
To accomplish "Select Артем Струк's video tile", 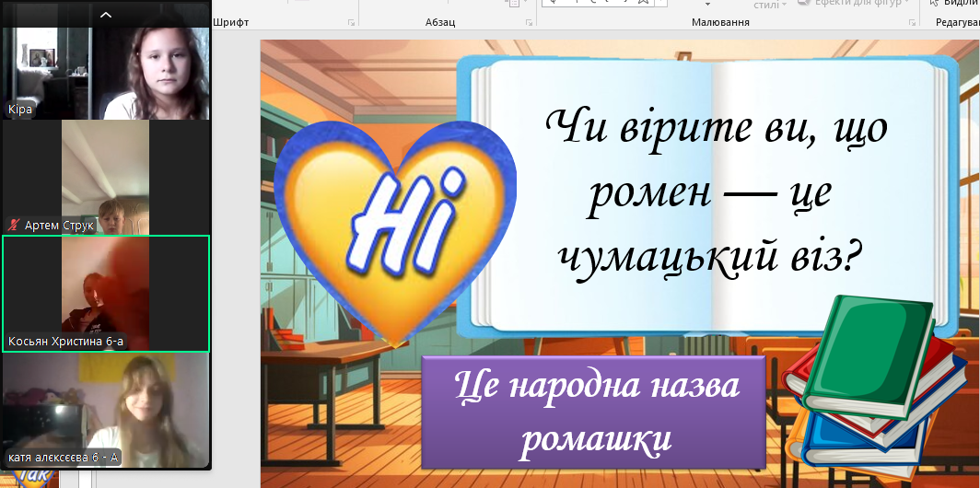I will tap(106, 177).
